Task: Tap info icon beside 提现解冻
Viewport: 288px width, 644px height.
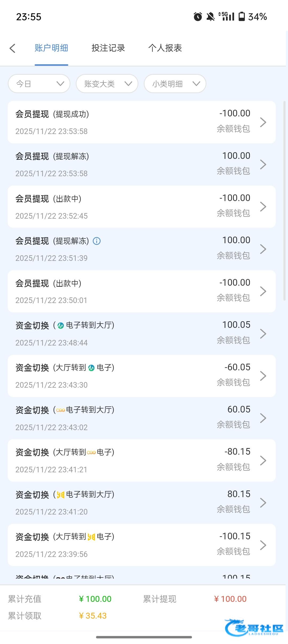Action: (x=97, y=241)
